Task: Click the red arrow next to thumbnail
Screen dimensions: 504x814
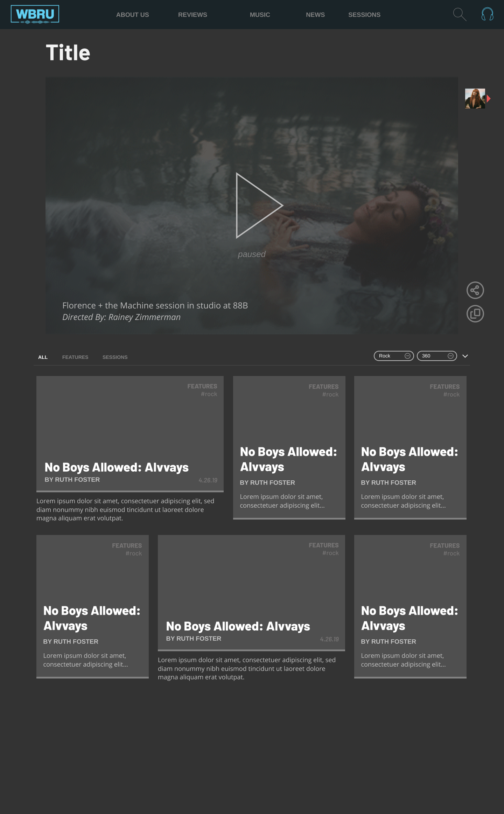Action: (489, 99)
